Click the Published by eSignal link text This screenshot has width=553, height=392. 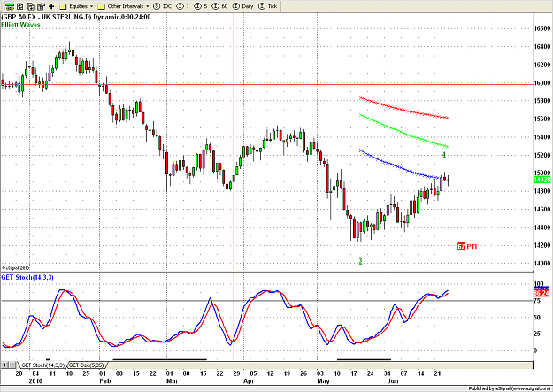pos(510,388)
